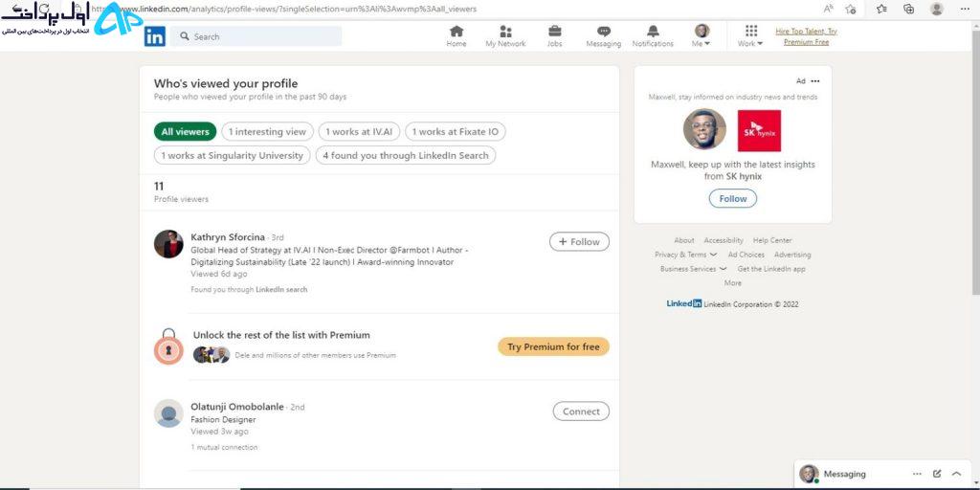
Task: Open the Ad Choices footer link
Action: (746, 255)
